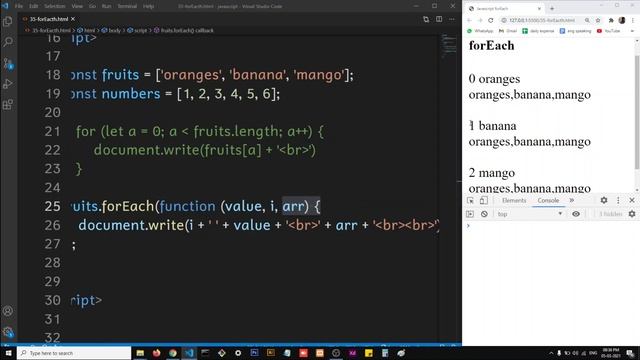
Task: Open the editor More Actions menu
Action: [x=451, y=19]
